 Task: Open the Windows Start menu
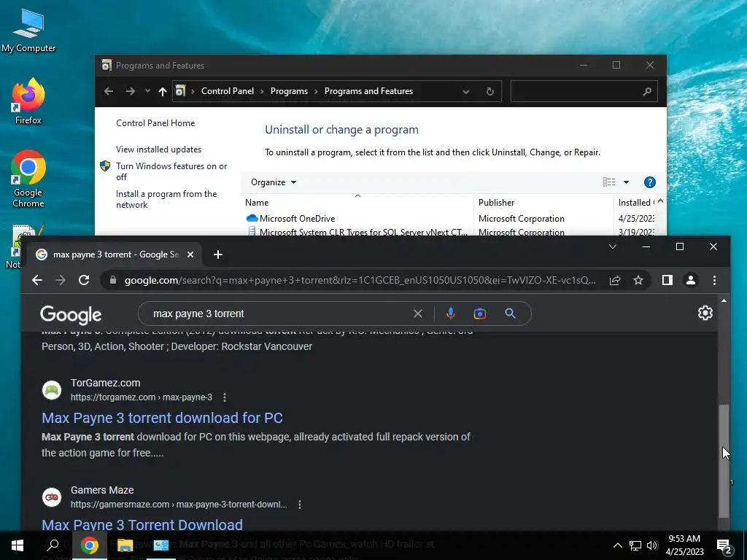tap(18, 545)
